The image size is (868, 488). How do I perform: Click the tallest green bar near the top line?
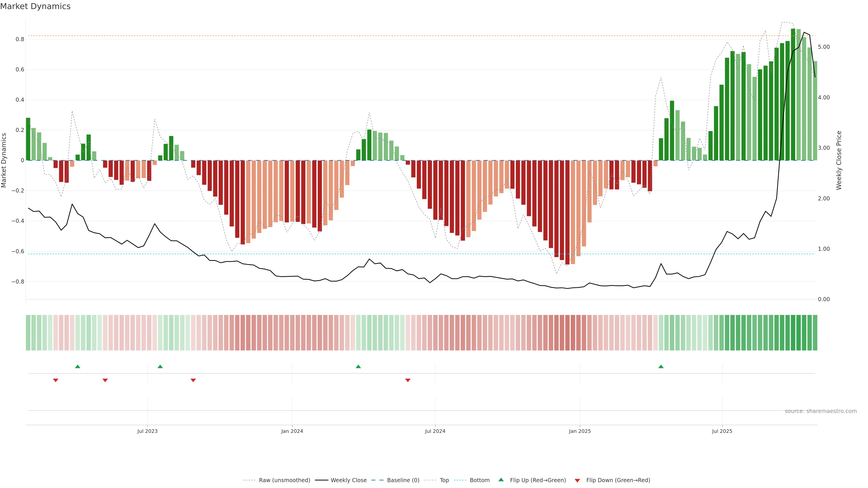click(x=793, y=94)
